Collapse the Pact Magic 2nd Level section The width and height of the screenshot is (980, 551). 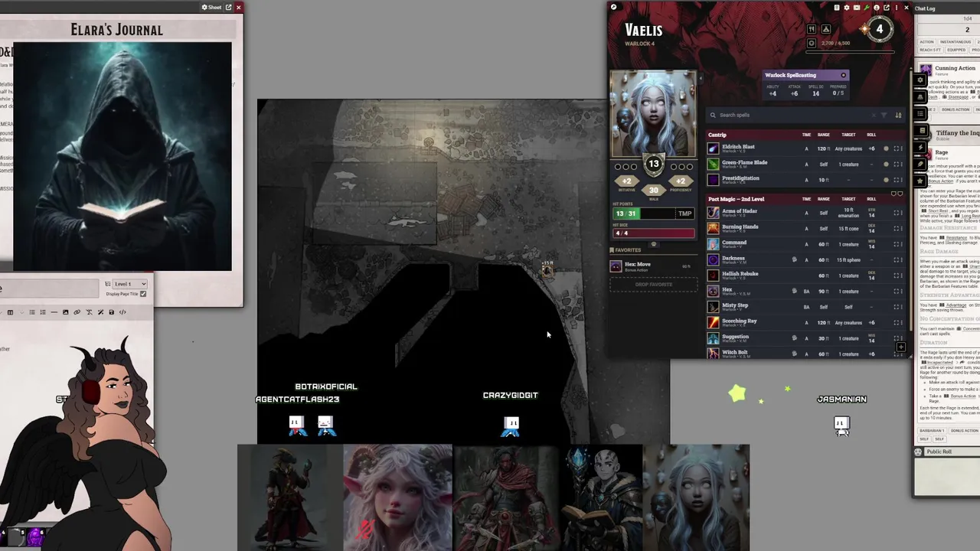[806, 199]
